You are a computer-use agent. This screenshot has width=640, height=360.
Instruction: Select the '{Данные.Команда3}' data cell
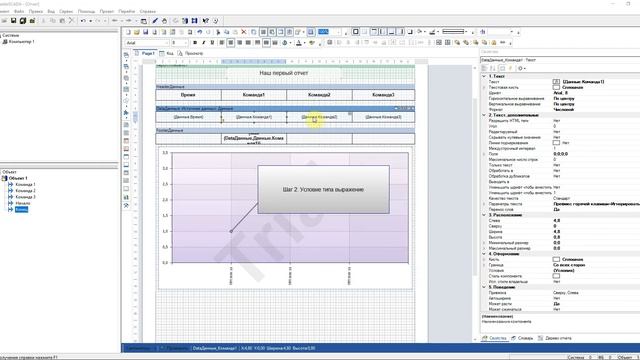(x=383, y=117)
